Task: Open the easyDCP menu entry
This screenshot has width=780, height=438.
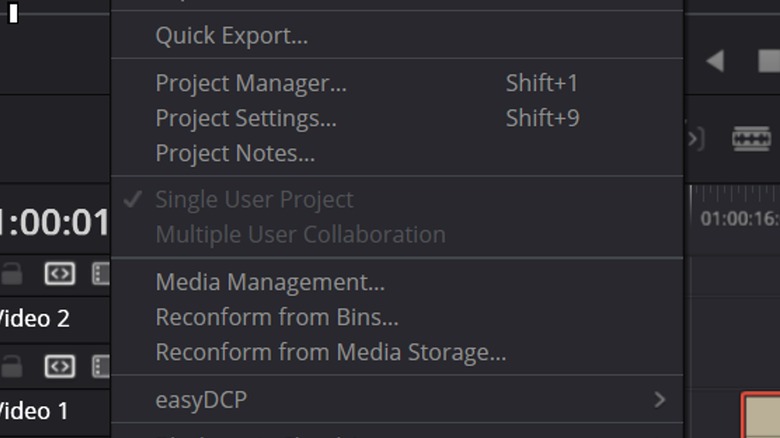Action: coord(201,400)
